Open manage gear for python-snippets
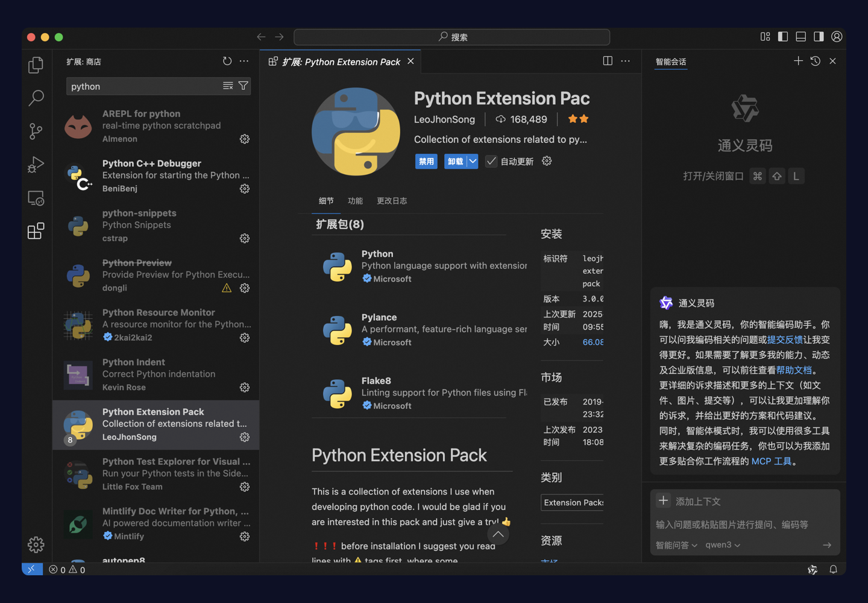Image resolution: width=868 pixels, height=603 pixels. pyautogui.click(x=244, y=238)
